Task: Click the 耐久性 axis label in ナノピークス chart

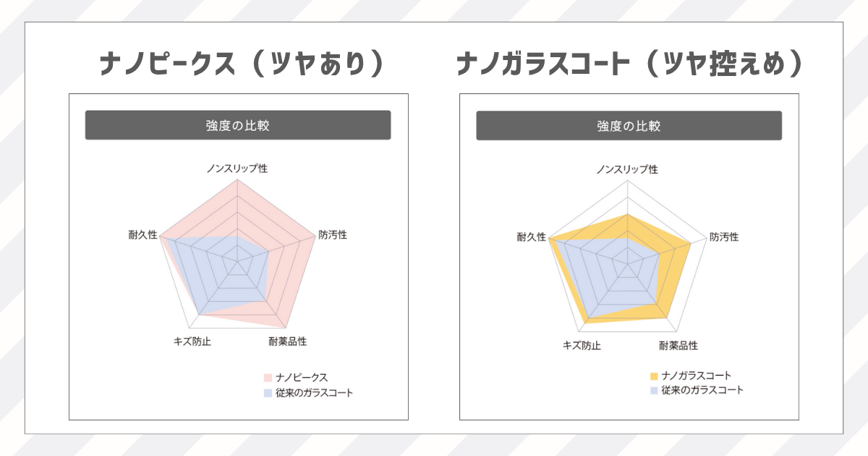Action: point(142,235)
